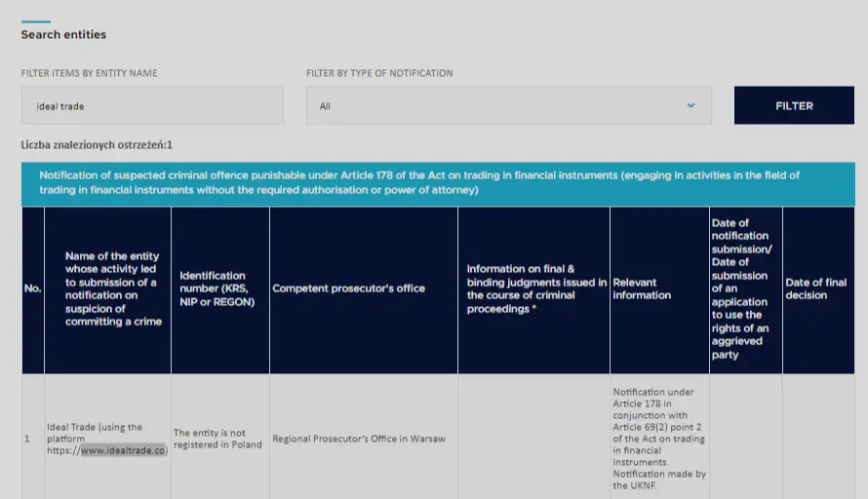
Task: Focus the entity name filter field containing 'ideal trade'
Action: point(152,105)
